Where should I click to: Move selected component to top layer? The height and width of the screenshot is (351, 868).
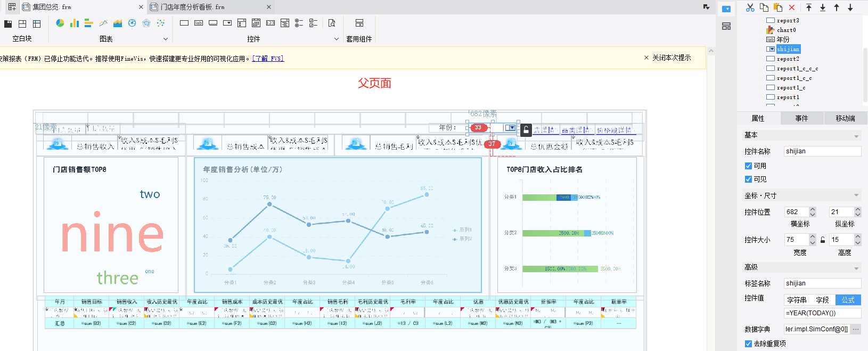click(x=809, y=7)
